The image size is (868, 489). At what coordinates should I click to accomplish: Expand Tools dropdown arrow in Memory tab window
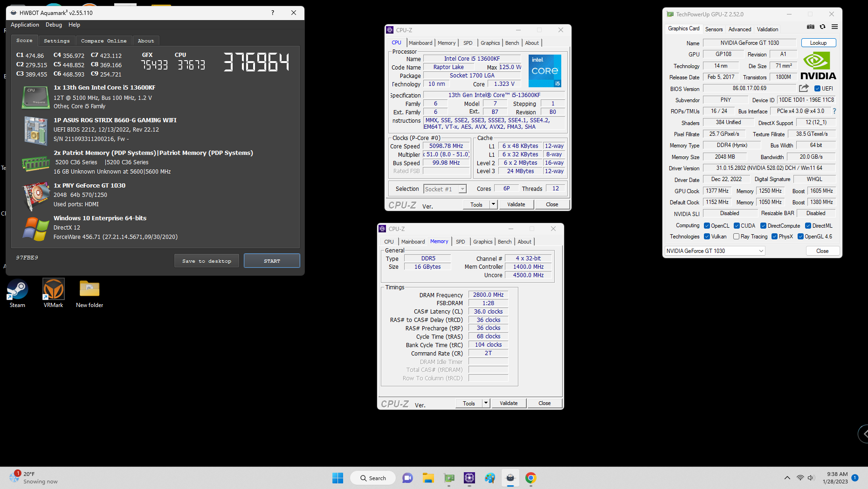(486, 403)
